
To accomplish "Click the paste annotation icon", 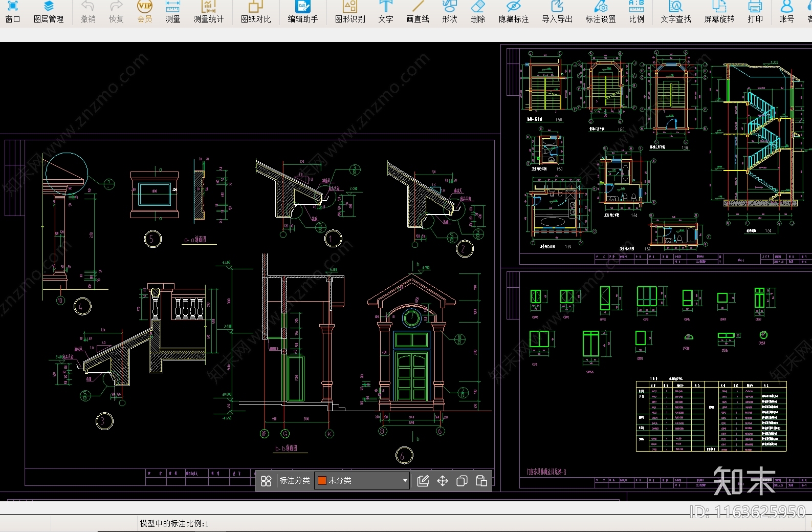I will 481,481.
